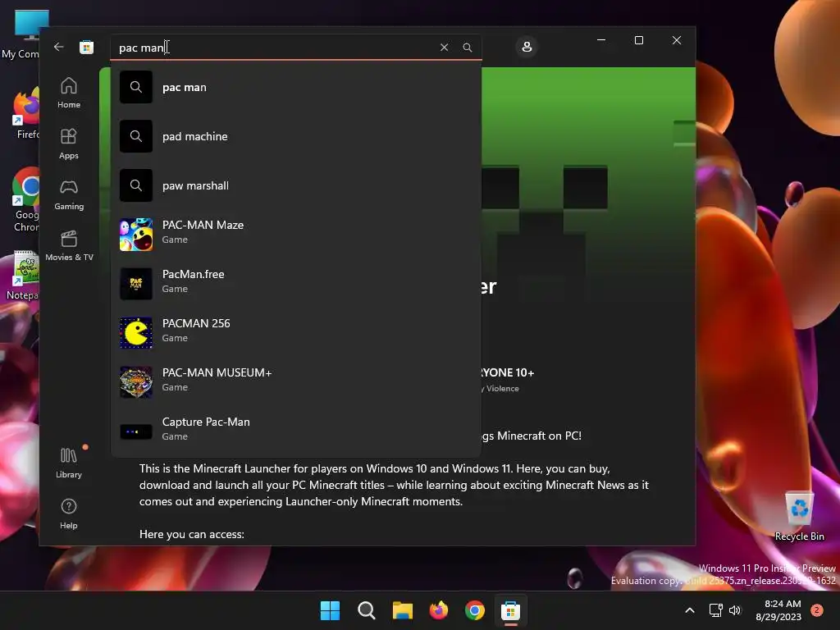The height and width of the screenshot is (630, 840).
Task: Click the Microsoft Store logo icon
Action: coord(86,47)
